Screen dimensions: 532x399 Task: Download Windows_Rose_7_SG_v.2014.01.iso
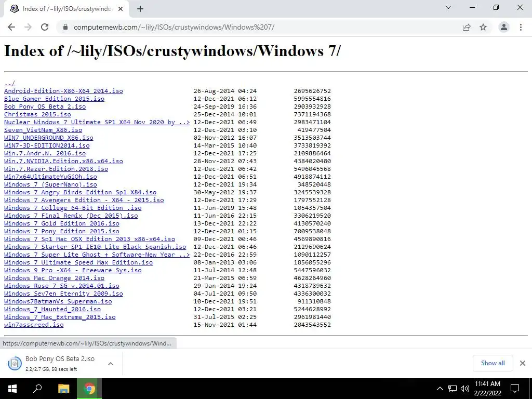click(x=62, y=286)
